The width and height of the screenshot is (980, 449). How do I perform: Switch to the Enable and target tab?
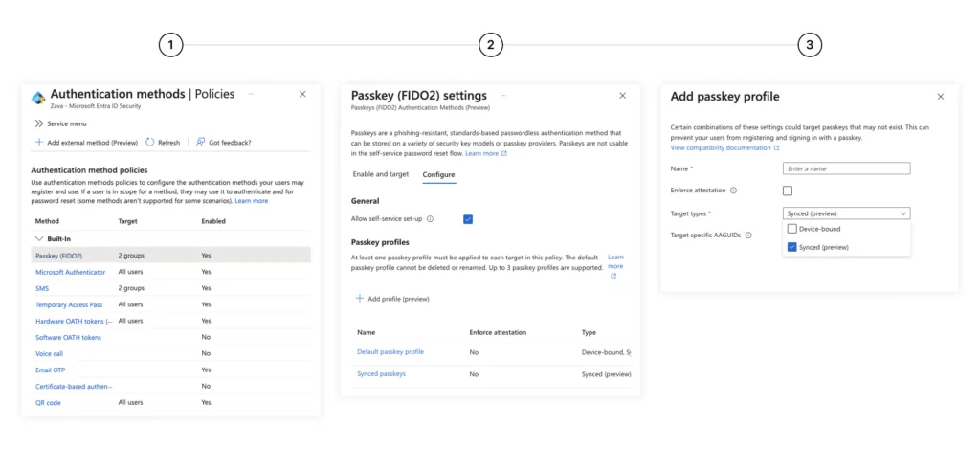click(x=380, y=175)
